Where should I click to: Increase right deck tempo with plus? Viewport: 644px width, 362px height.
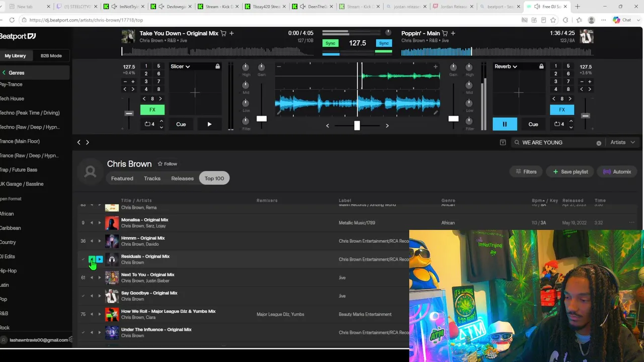590,81
